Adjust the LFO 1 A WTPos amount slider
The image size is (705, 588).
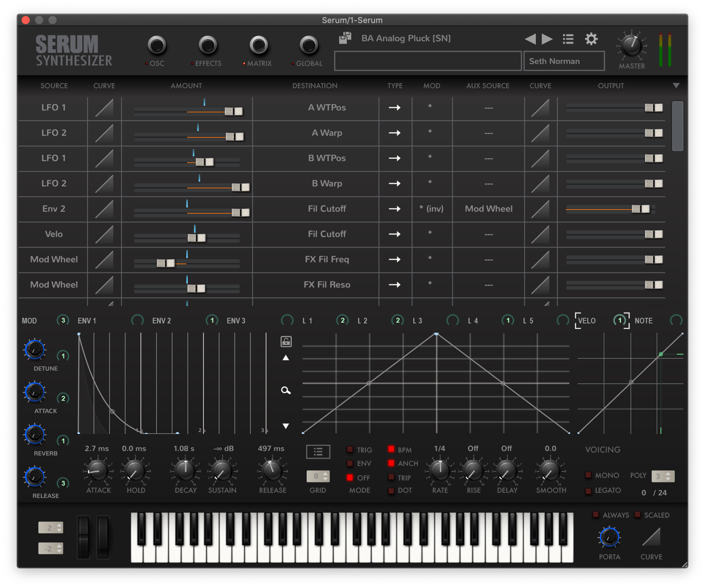[234, 111]
